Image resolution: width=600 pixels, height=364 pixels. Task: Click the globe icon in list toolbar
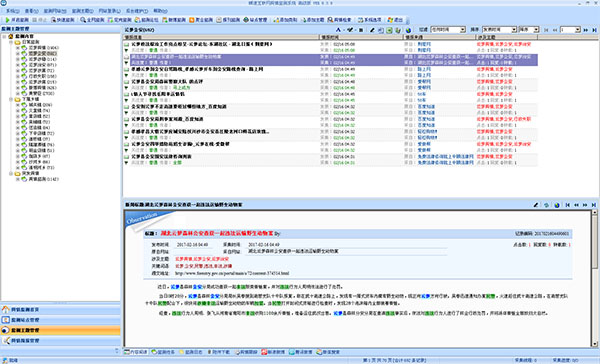click(x=408, y=30)
